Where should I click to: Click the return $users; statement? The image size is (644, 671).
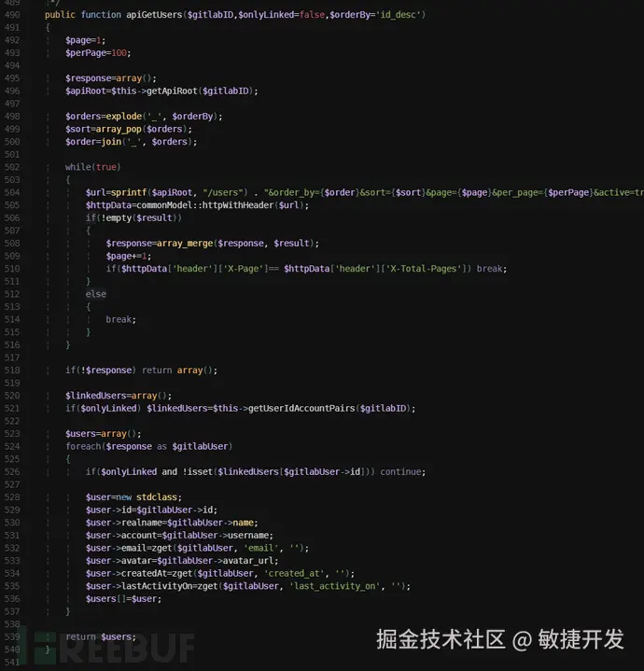click(101, 636)
